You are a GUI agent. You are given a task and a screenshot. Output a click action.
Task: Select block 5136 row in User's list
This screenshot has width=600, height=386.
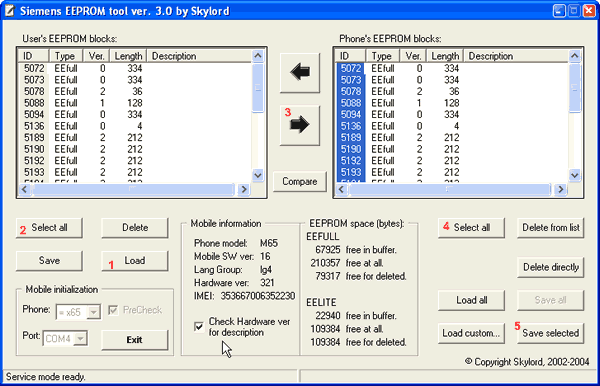tap(135, 126)
